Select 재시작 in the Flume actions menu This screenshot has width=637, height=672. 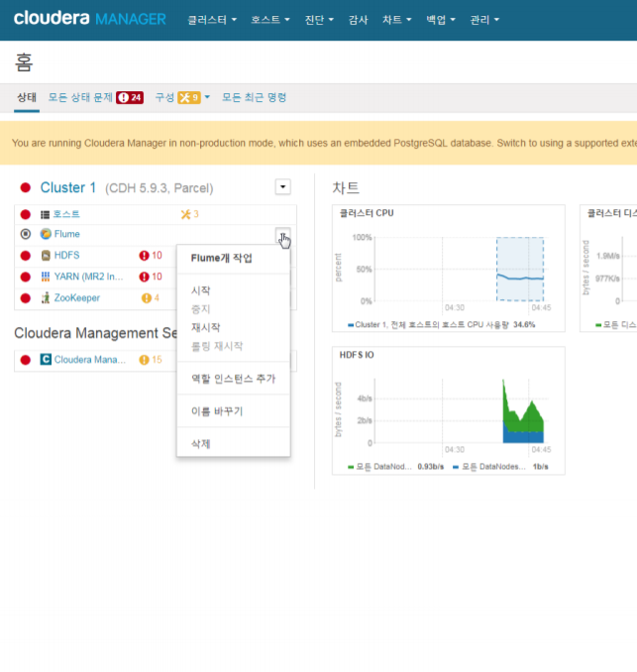[206, 327]
